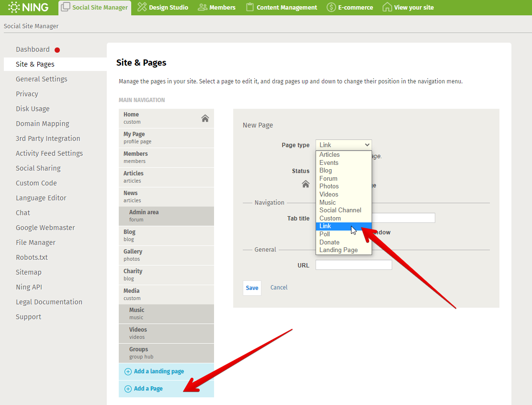Open Ning API in the sidebar
The width and height of the screenshot is (532, 405).
coord(29,287)
